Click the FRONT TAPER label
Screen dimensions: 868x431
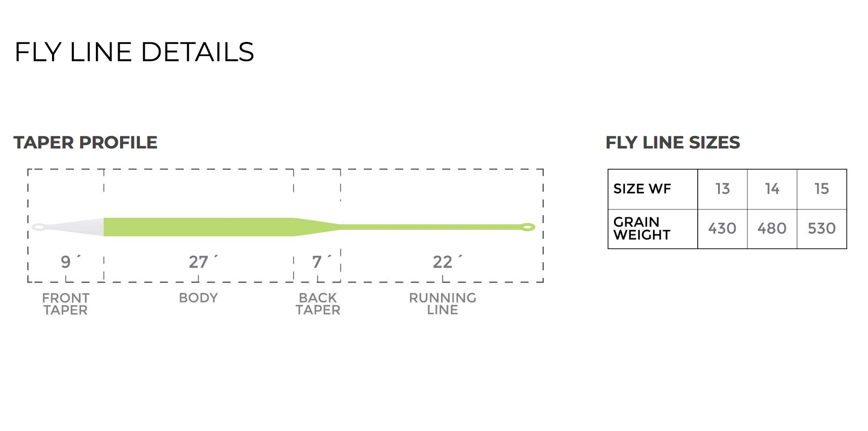tap(66, 304)
